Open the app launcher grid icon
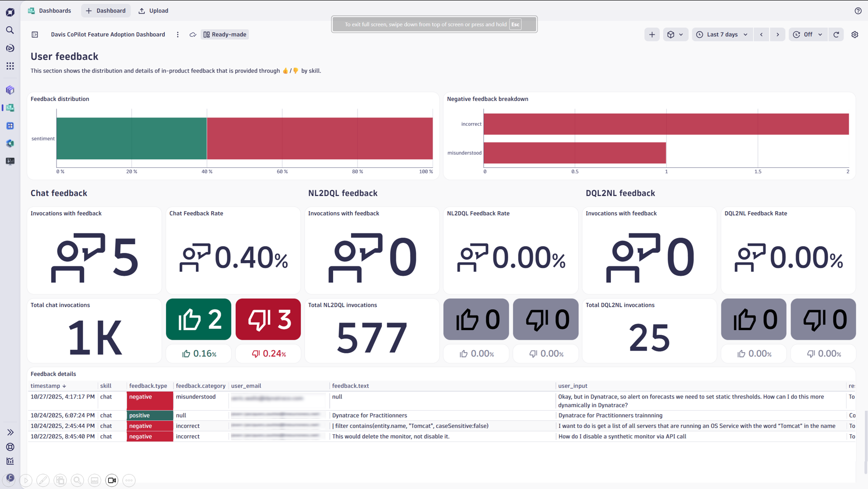Image resolution: width=868 pixels, height=489 pixels. coord(10,66)
